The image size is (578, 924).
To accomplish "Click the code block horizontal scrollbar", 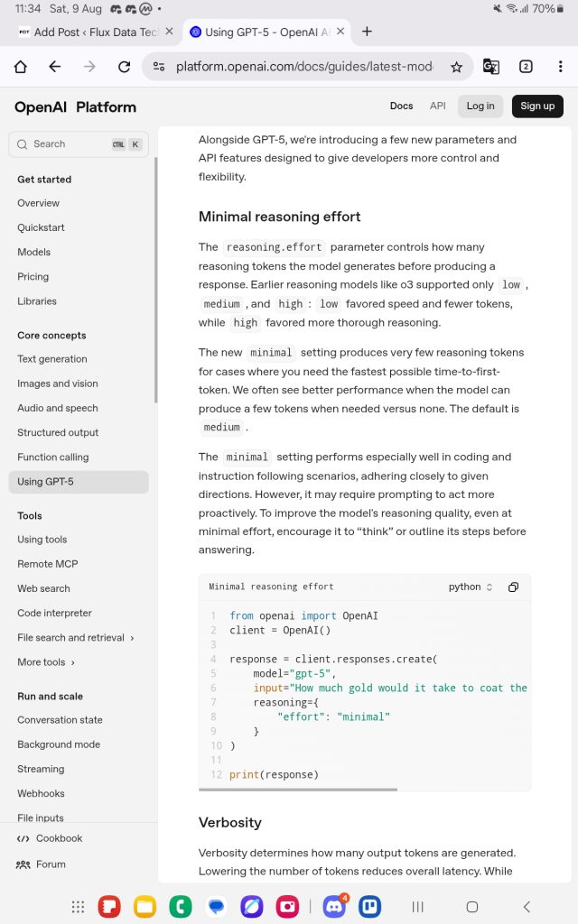I will [x=298, y=790].
